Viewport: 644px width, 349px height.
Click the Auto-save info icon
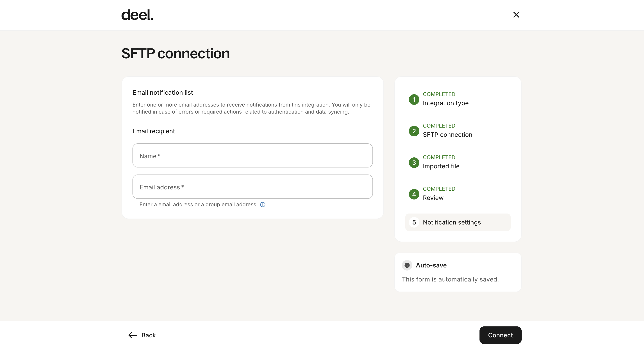(407, 265)
